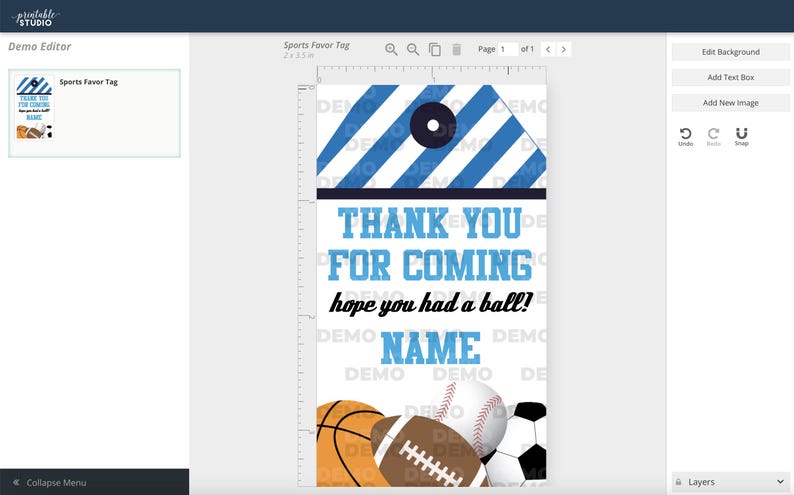Screen dimensions: 794x495
Task: Select the FOR COMING text on canvas
Action: point(430,265)
